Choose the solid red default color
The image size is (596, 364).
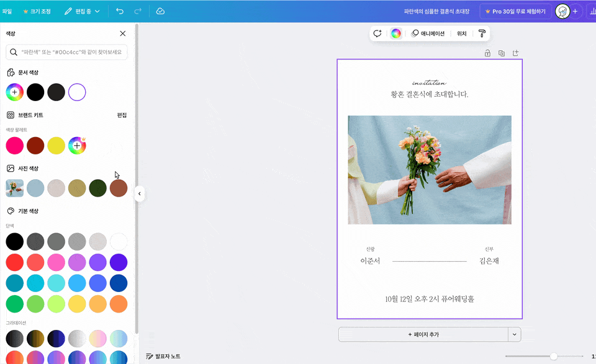pos(15,262)
